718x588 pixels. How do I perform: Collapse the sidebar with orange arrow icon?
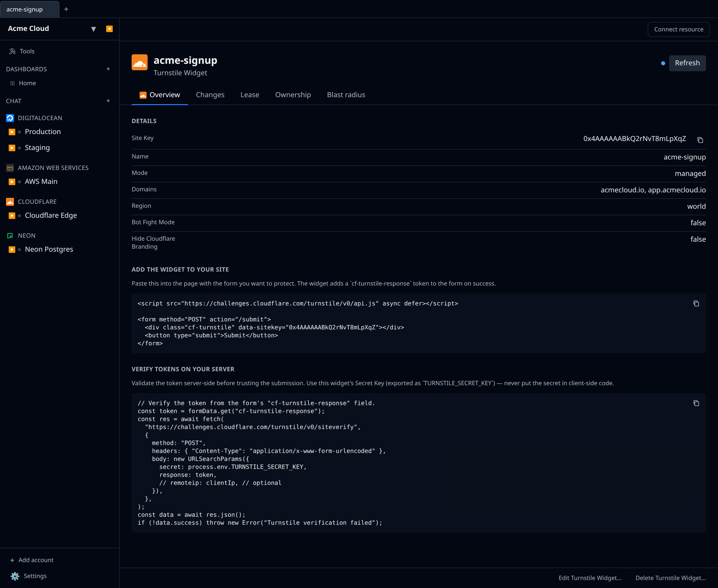click(109, 29)
